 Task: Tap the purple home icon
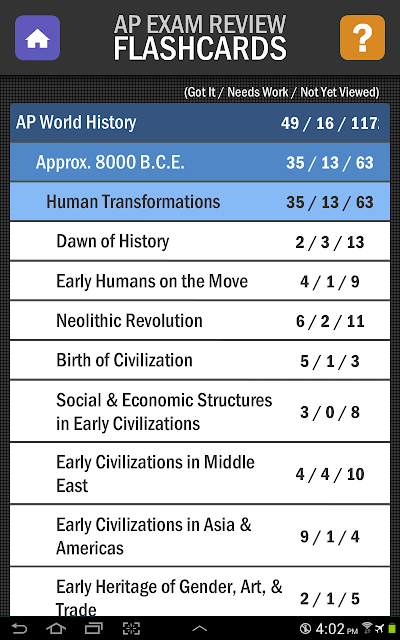pos(38,38)
